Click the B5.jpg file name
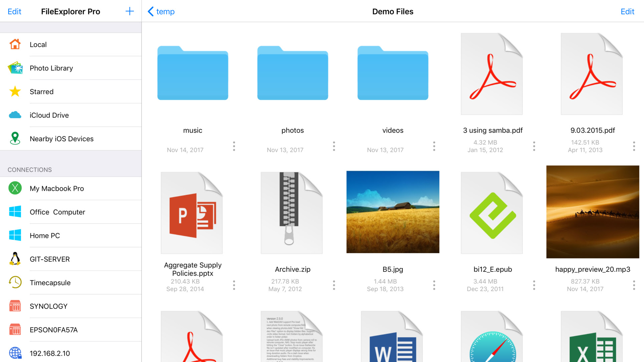This screenshot has width=644, height=362. [x=393, y=269]
